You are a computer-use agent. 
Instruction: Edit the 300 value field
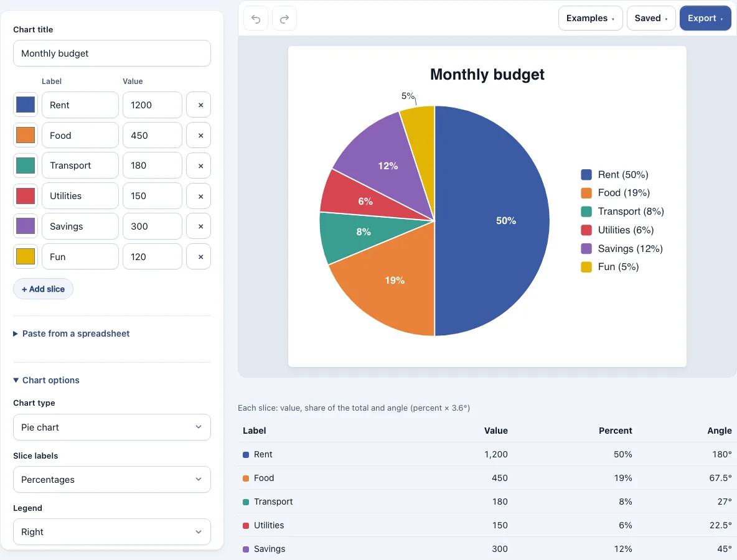pos(153,226)
